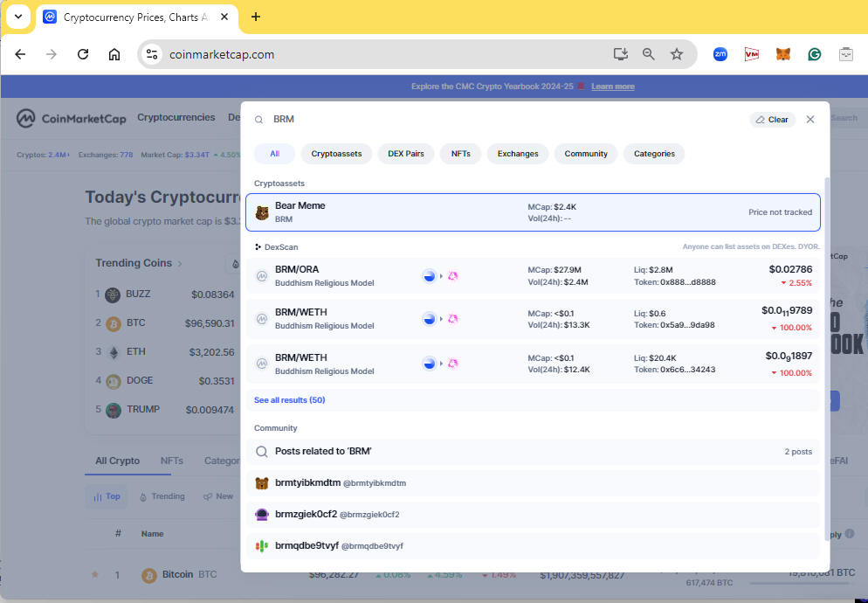868x603 pixels.
Task: Go back to the previous page
Action: click(20, 54)
